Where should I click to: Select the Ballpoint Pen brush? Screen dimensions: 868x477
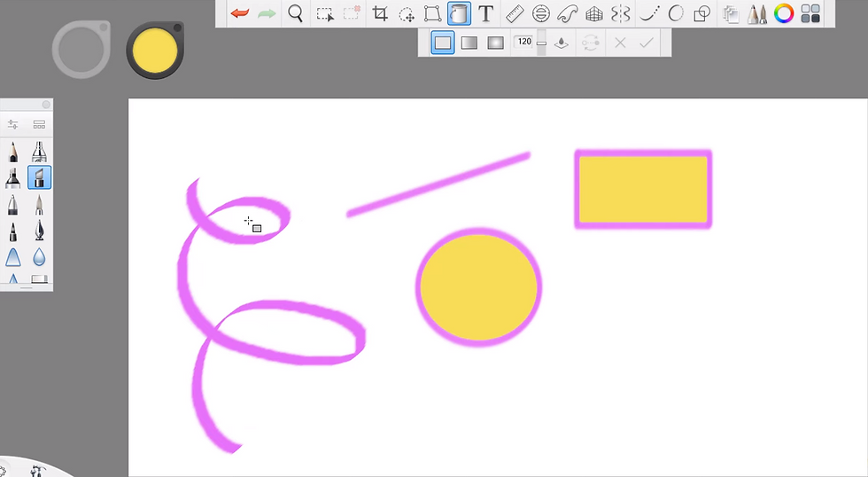click(12, 205)
